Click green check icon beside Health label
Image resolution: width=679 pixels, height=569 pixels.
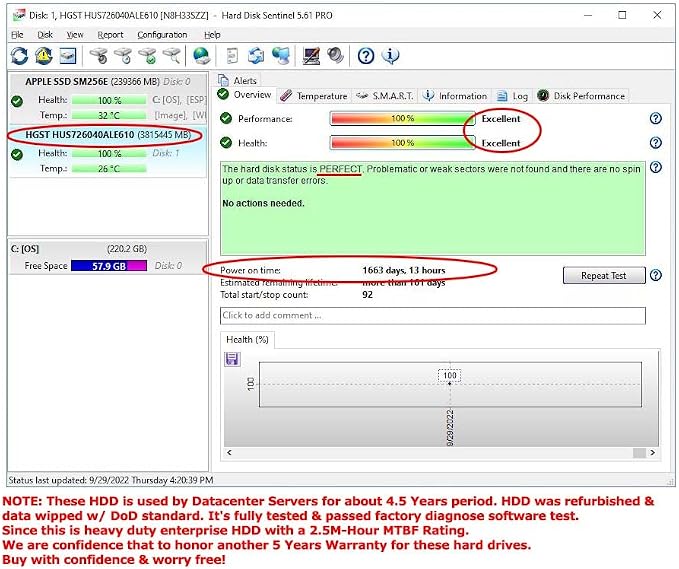tap(226, 142)
